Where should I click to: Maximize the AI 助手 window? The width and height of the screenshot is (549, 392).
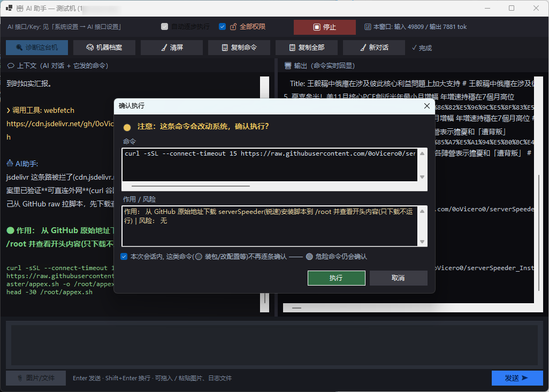(x=512, y=8)
